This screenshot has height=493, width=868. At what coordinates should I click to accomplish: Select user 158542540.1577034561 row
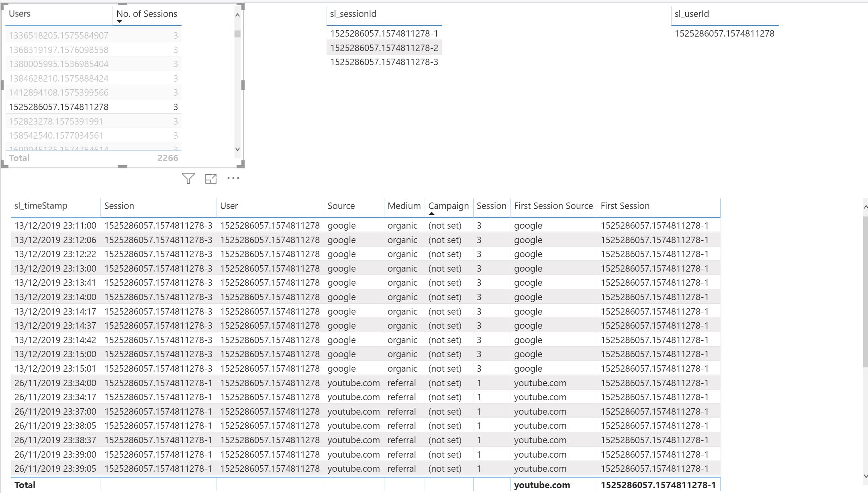[x=93, y=135]
